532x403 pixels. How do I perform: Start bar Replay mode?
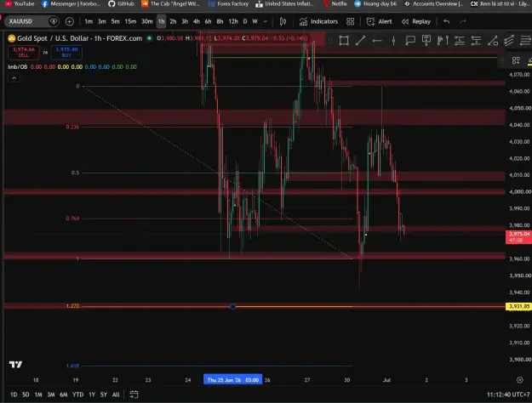point(416,22)
